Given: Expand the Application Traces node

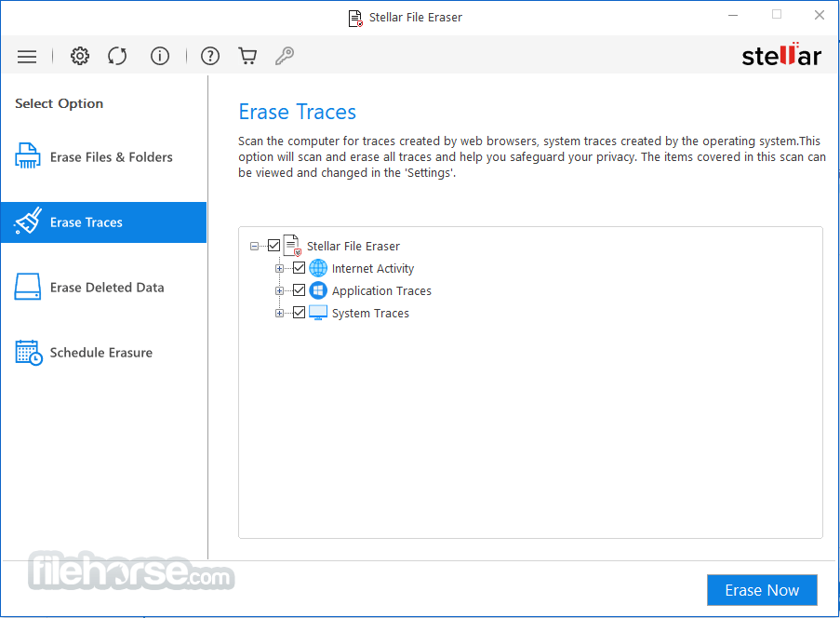Looking at the screenshot, I should coord(279,291).
